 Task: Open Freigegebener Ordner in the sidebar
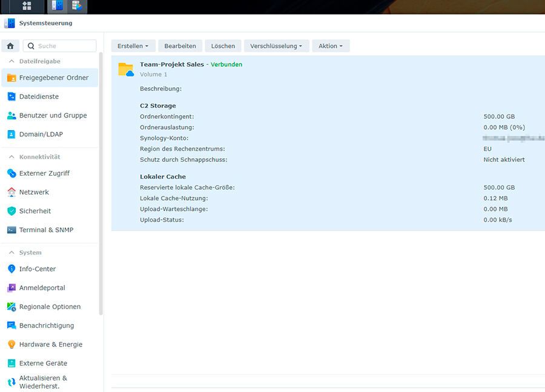tap(53, 78)
